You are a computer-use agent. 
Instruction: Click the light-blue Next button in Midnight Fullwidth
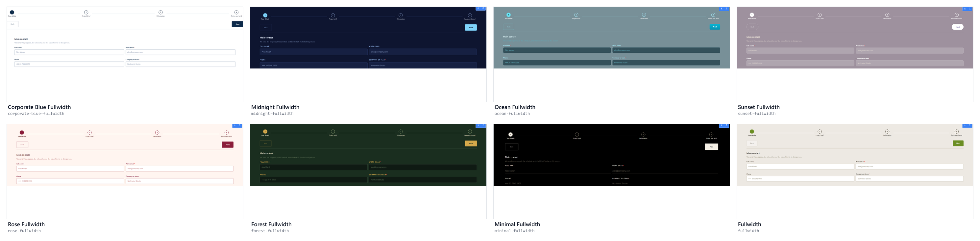click(471, 27)
